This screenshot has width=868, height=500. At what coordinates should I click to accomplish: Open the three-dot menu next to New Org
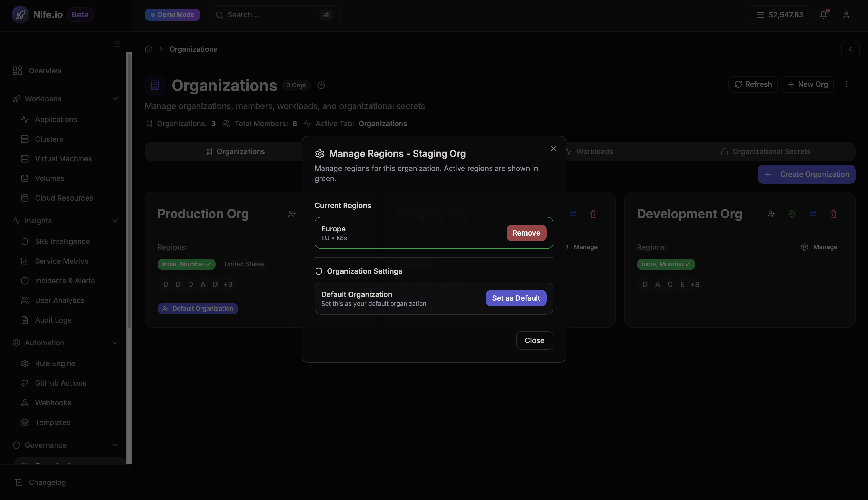(846, 84)
